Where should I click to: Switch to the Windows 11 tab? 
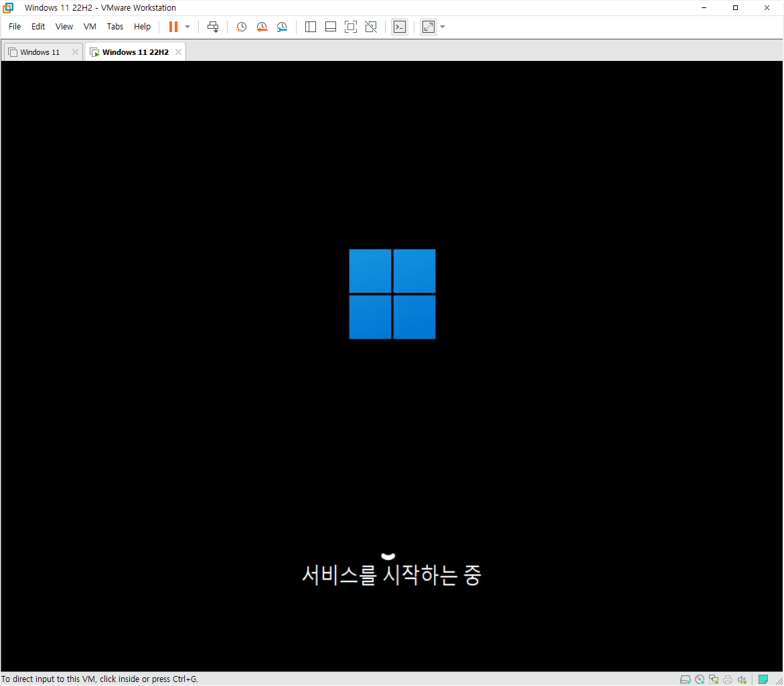coord(40,52)
